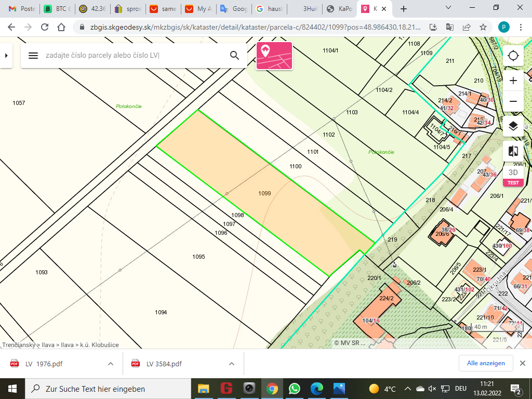Toggle the 3D TEST view
Screen dimensions: 532x399
pyautogui.click(x=513, y=176)
